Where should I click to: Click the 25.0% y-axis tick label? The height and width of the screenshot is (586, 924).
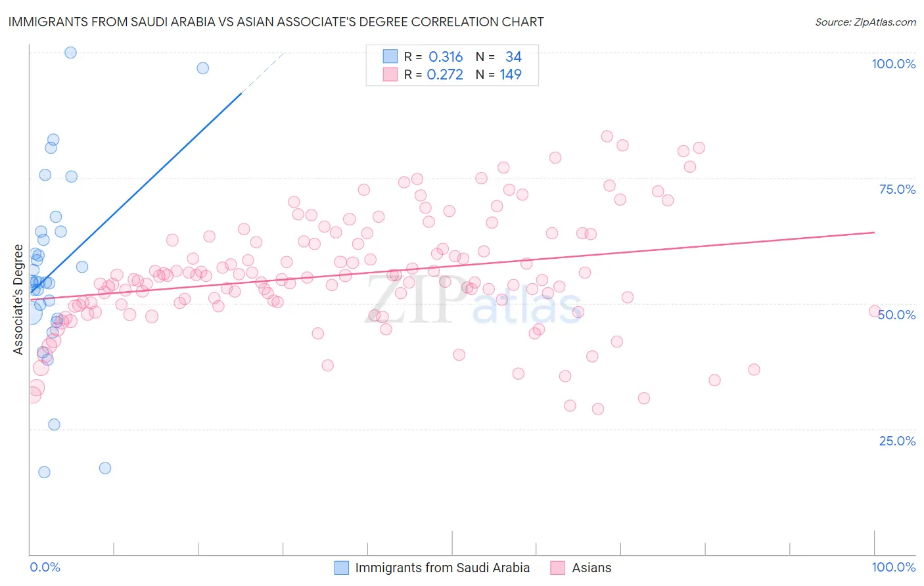point(897,441)
